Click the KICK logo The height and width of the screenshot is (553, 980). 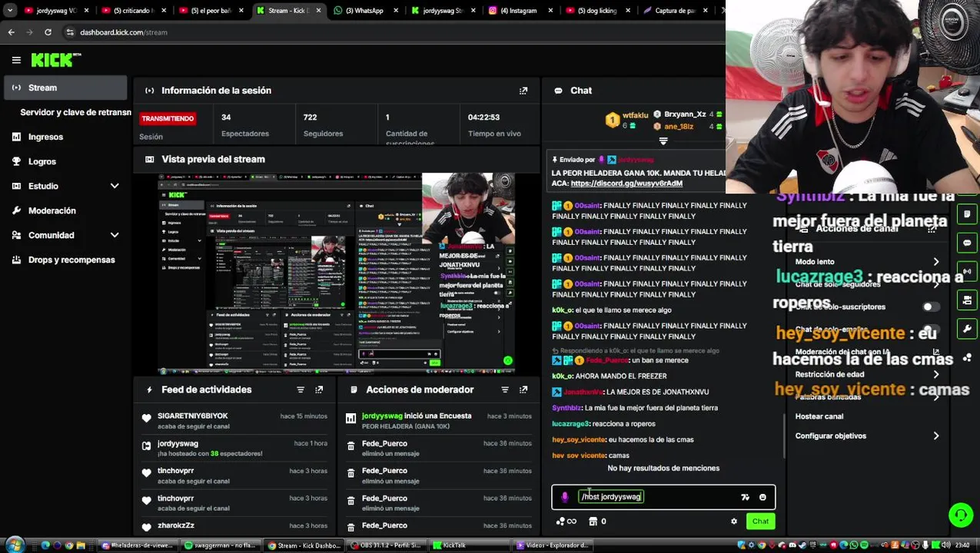coord(55,60)
